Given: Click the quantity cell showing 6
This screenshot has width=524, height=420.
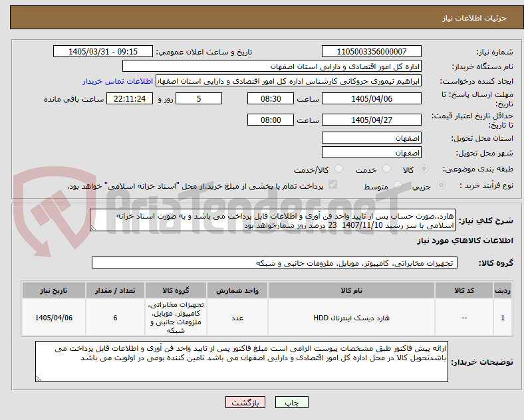Looking at the screenshot, I should pyautogui.click(x=115, y=318).
